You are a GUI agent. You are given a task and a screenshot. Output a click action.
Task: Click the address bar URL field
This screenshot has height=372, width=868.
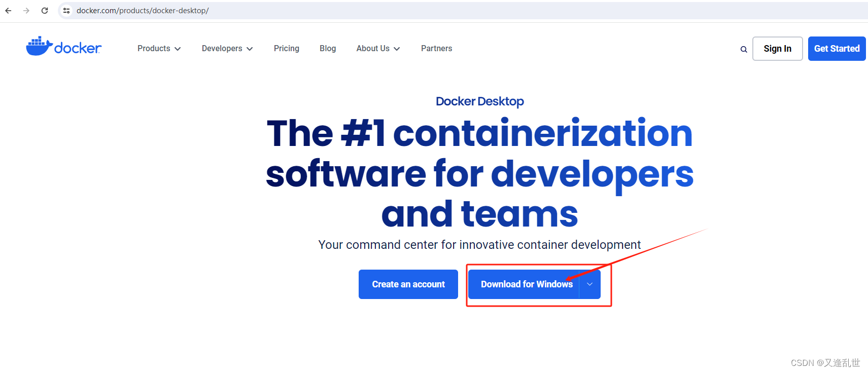(x=463, y=11)
